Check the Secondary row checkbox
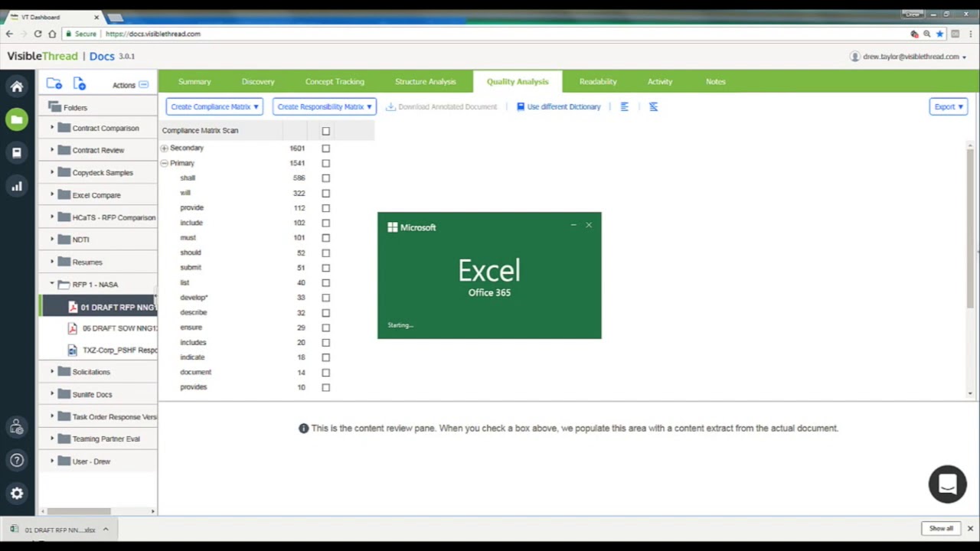 point(326,148)
